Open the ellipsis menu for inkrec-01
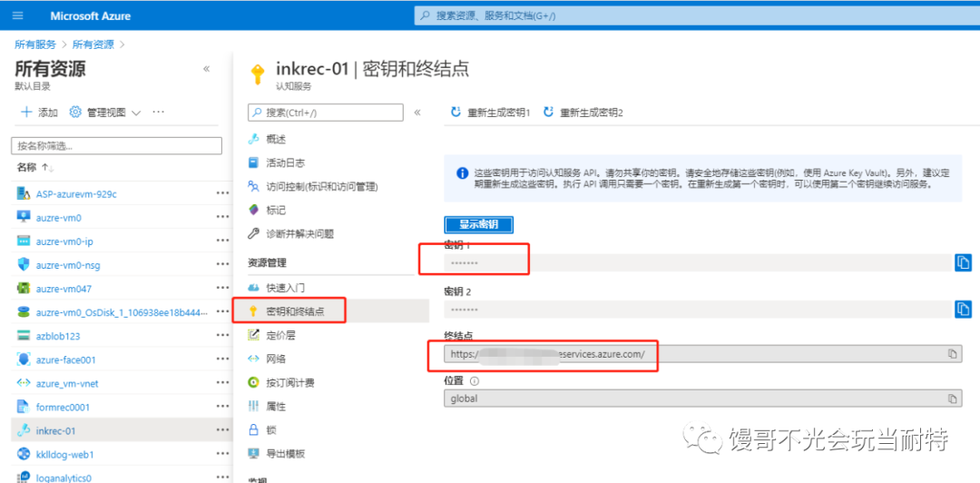The image size is (980, 483). point(222,430)
